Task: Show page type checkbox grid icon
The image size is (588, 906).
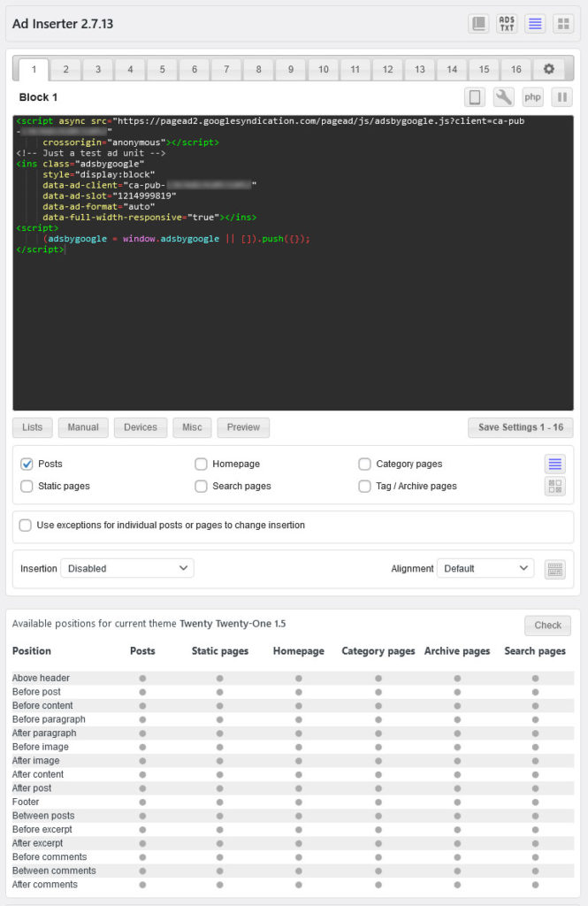Action: (555, 486)
